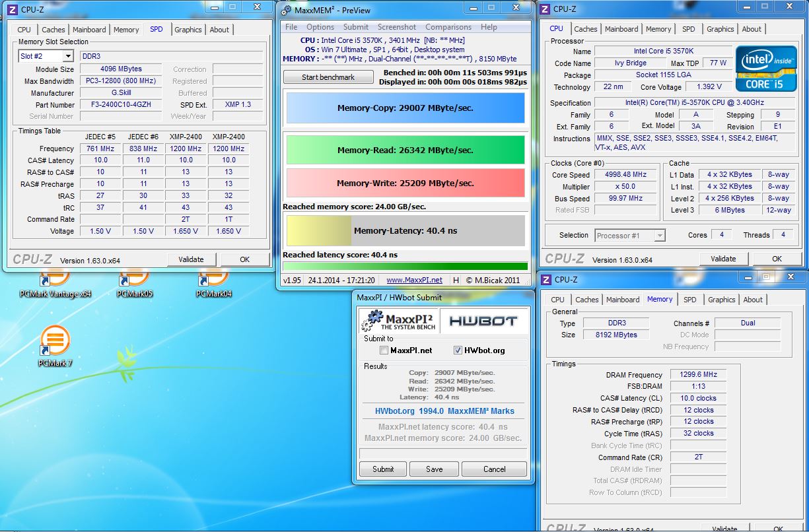Click the Core Voltage value 1.392 V
This screenshot has width=809, height=532.
pos(709,86)
